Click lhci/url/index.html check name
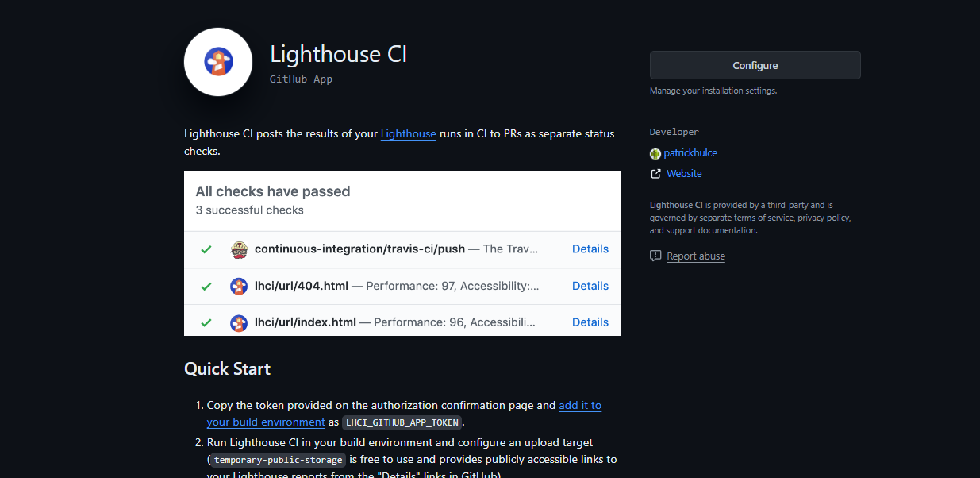This screenshot has width=980, height=478. pyautogui.click(x=306, y=322)
